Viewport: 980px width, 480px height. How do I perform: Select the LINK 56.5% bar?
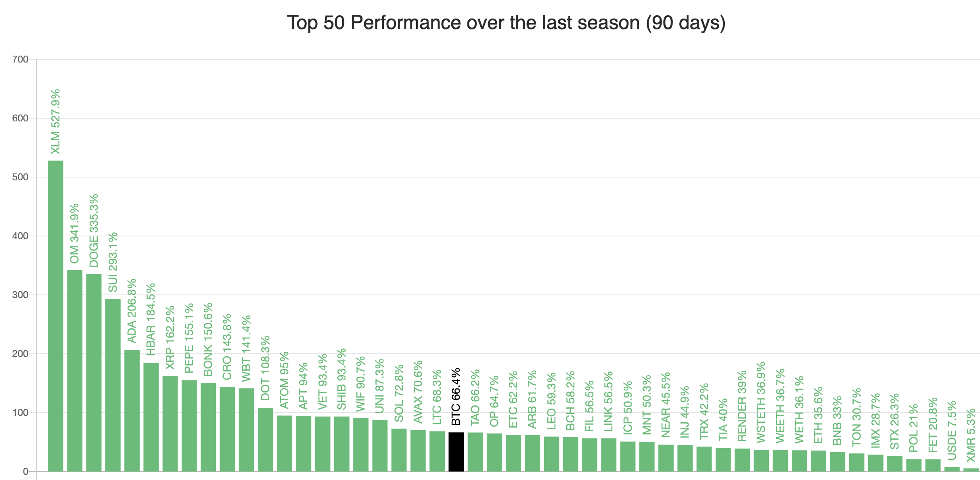(x=609, y=455)
